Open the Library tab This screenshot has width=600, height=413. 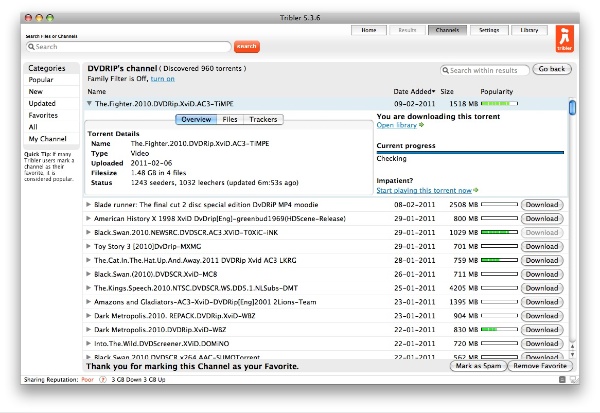tap(530, 30)
